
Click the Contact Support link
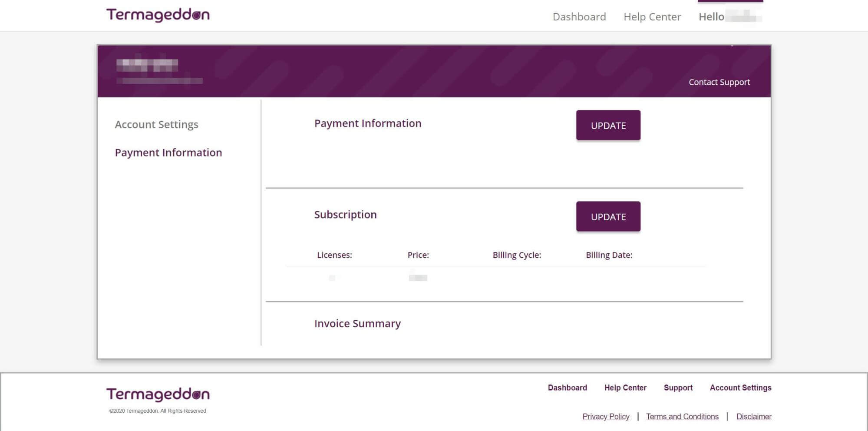[719, 82]
